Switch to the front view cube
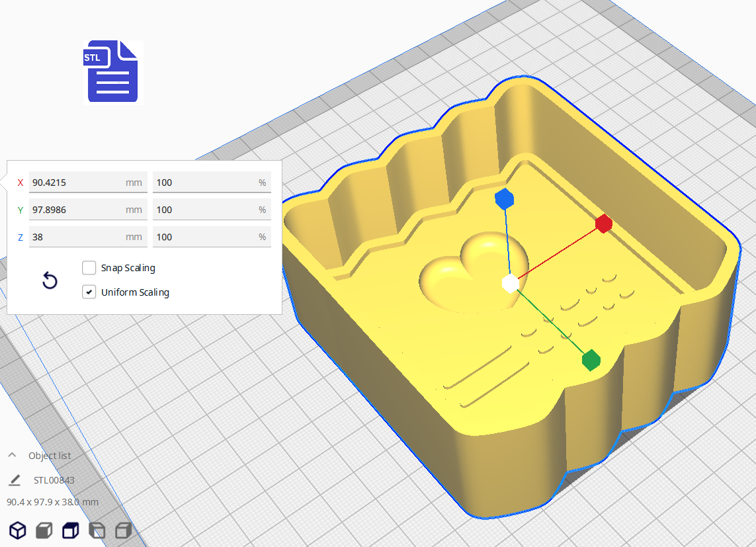Image resolution: width=756 pixels, height=547 pixels. pyautogui.click(x=44, y=530)
